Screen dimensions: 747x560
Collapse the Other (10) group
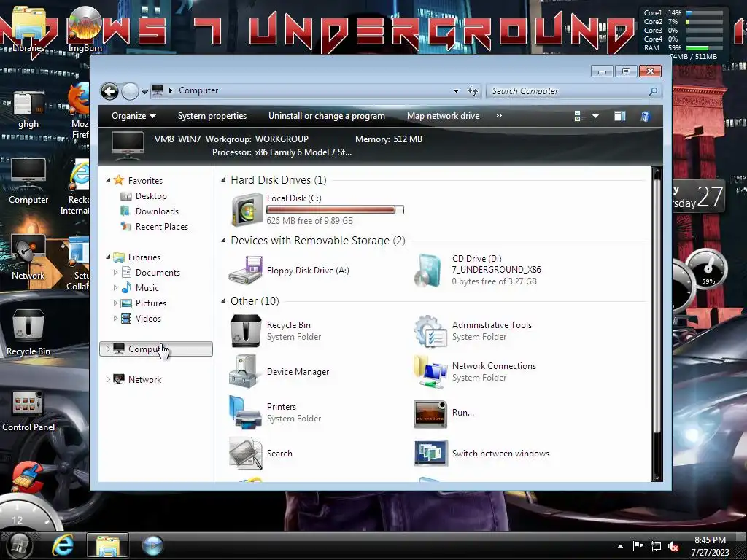[223, 301]
